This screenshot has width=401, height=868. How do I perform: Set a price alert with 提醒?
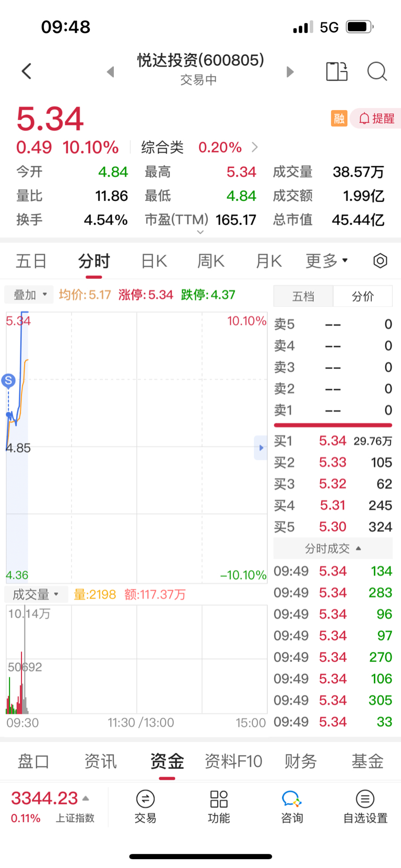(376, 118)
